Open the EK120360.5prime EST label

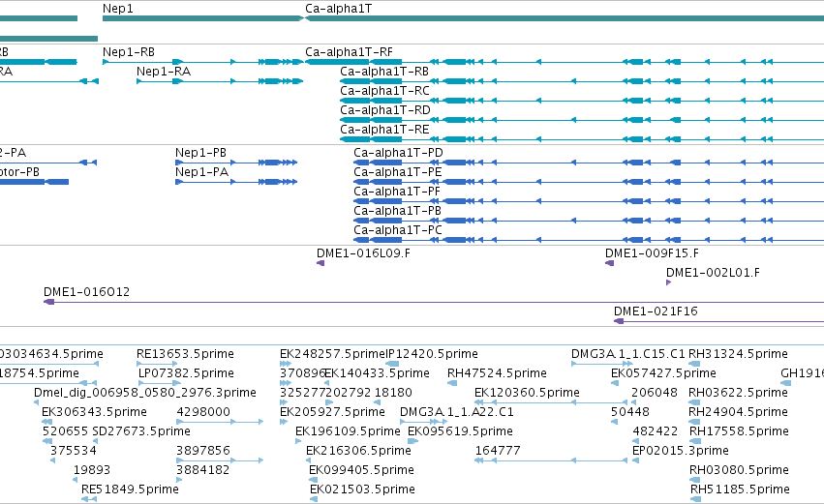(527, 393)
